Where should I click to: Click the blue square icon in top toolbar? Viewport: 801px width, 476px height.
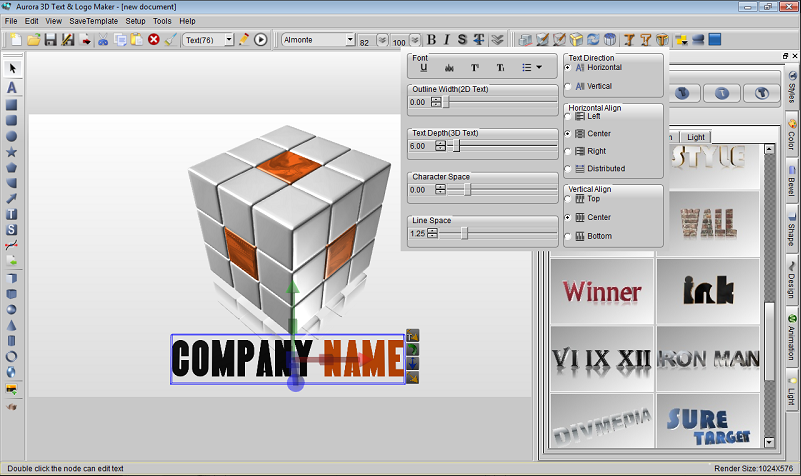click(715, 39)
